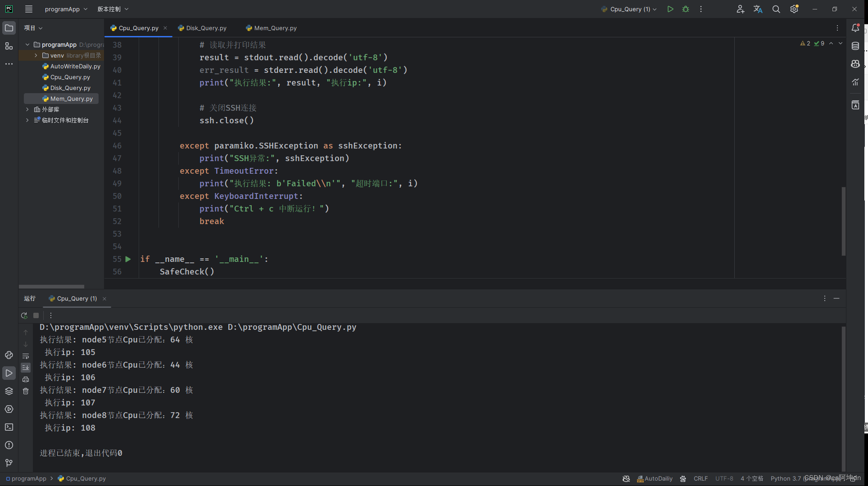Open the main hamburger menu
This screenshot has height=486, width=868.
[x=29, y=9]
